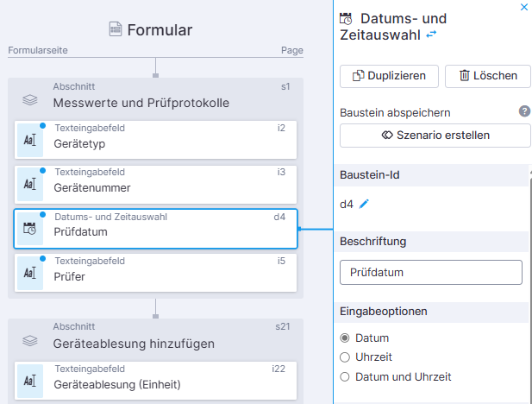532x404 pixels.
Task: Choose the Datum und Uhrzeit option
Action: [x=346, y=376]
